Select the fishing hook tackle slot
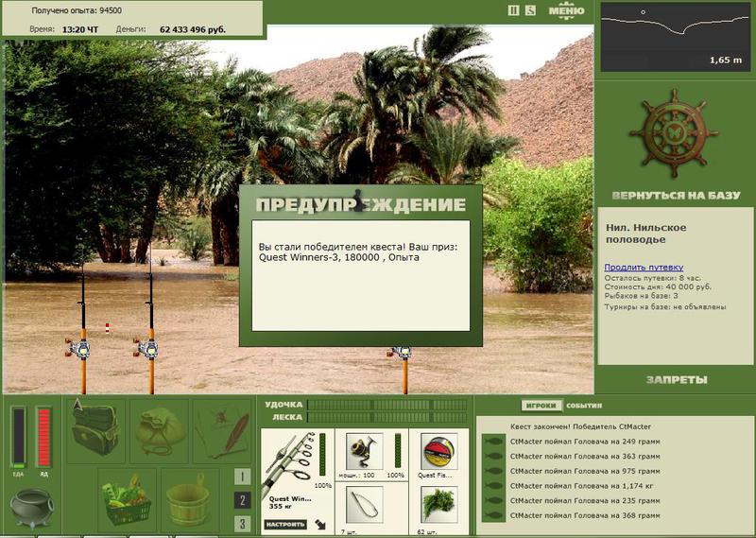Viewport: 756px width, 538px height. [364, 505]
